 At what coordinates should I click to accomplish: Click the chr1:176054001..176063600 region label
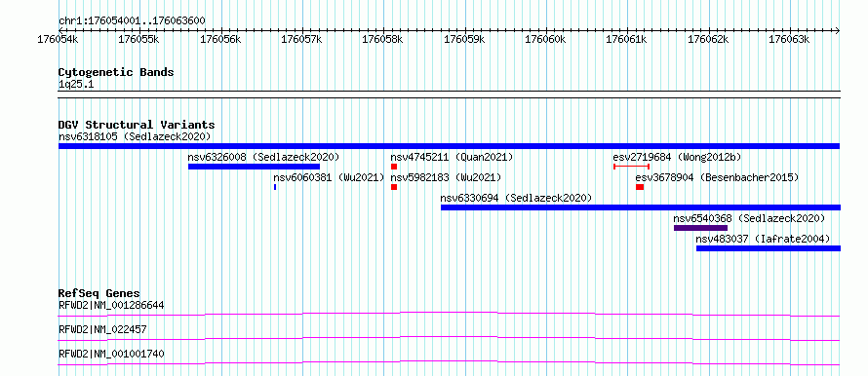pyautogui.click(x=132, y=21)
